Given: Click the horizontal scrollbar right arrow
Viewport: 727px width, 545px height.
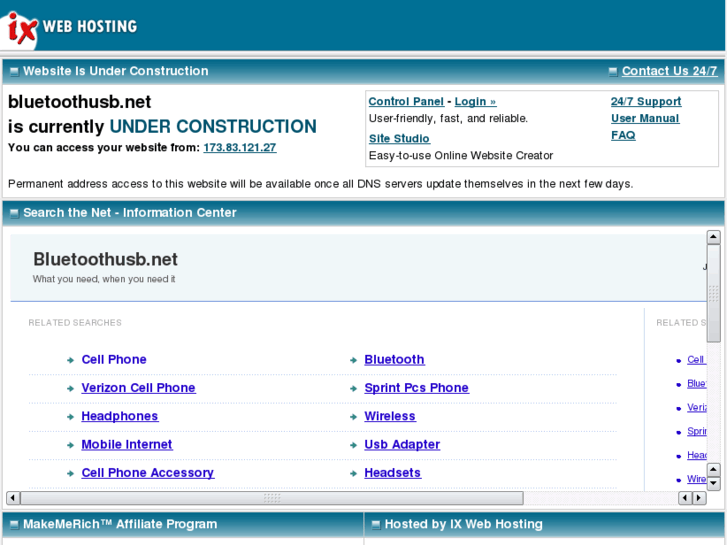Looking at the screenshot, I should pyautogui.click(x=699, y=498).
